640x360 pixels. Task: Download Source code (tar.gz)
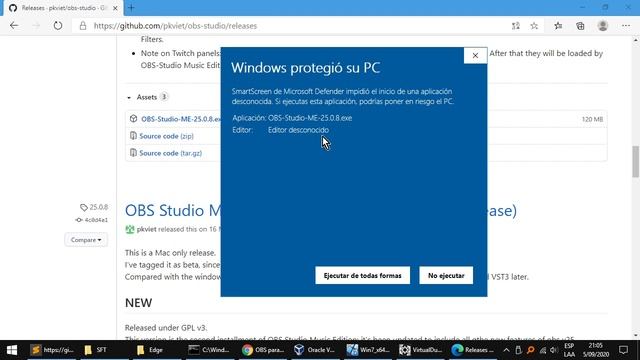tap(171, 153)
